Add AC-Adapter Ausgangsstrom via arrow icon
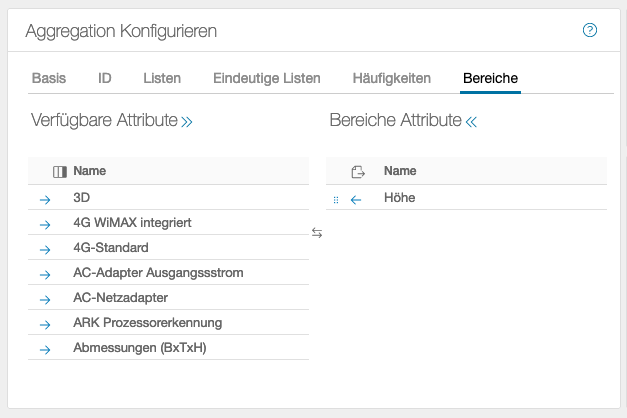Viewport: 627px width, 418px height. coord(45,274)
